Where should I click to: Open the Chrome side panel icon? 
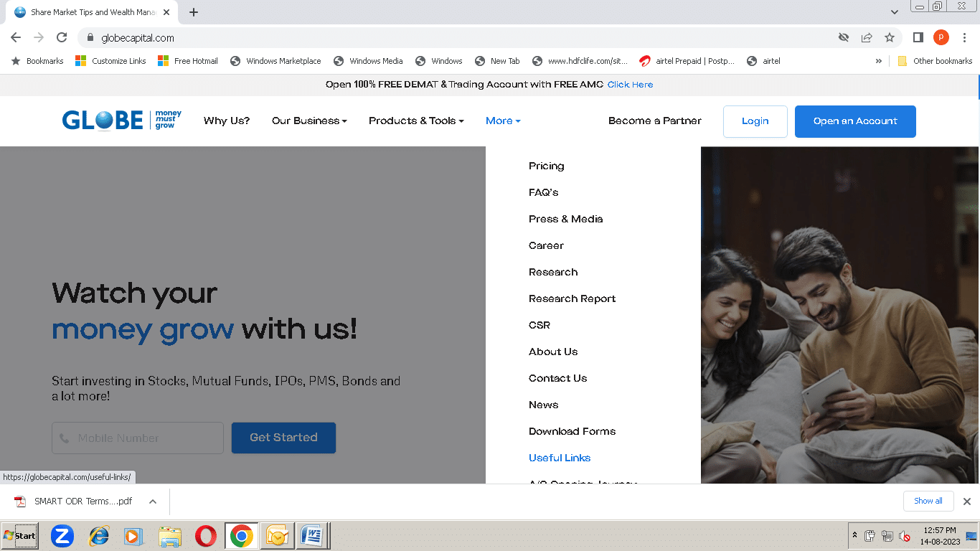pyautogui.click(x=918, y=37)
